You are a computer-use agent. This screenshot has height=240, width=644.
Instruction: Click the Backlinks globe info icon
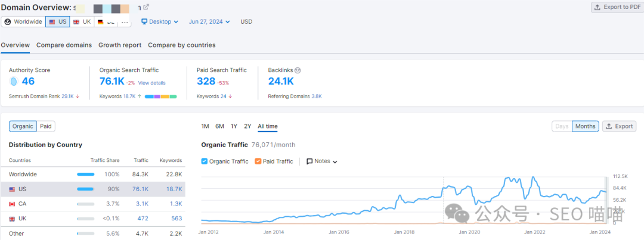coord(298,70)
